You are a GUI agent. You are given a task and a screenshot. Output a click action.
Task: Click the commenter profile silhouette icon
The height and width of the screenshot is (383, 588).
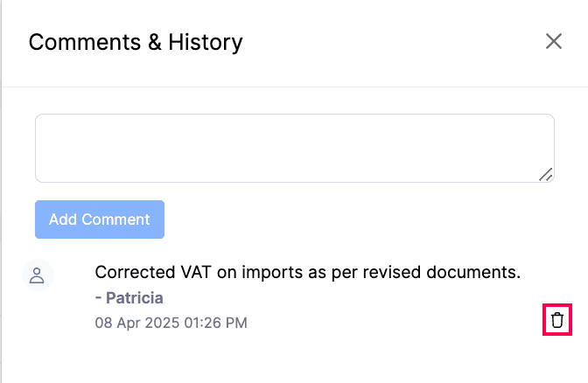[x=37, y=275]
